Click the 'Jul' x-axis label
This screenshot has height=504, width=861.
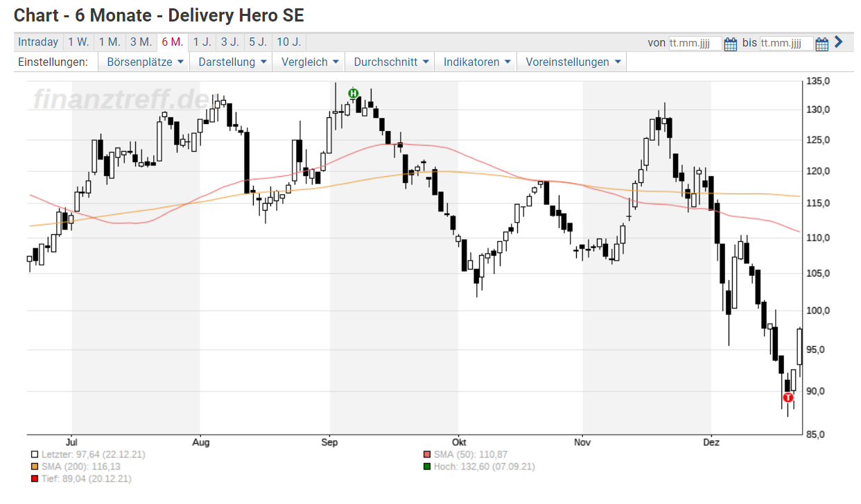coord(71,442)
